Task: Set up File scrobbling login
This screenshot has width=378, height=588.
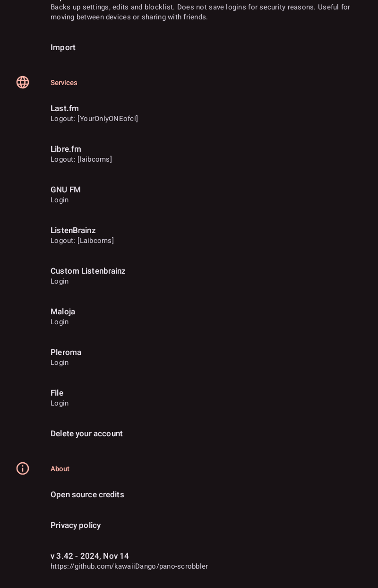Action: click(x=60, y=403)
